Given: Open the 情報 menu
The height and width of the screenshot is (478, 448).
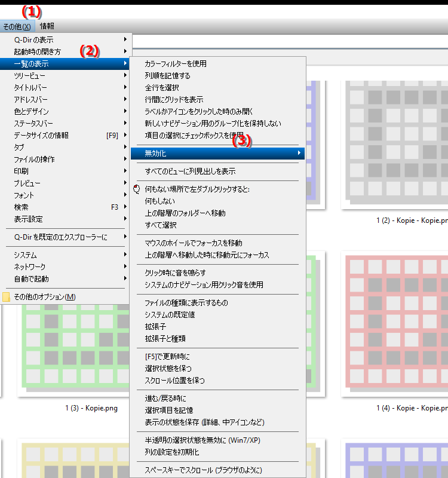Looking at the screenshot, I should pyautogui.click(x=47, y=26).
